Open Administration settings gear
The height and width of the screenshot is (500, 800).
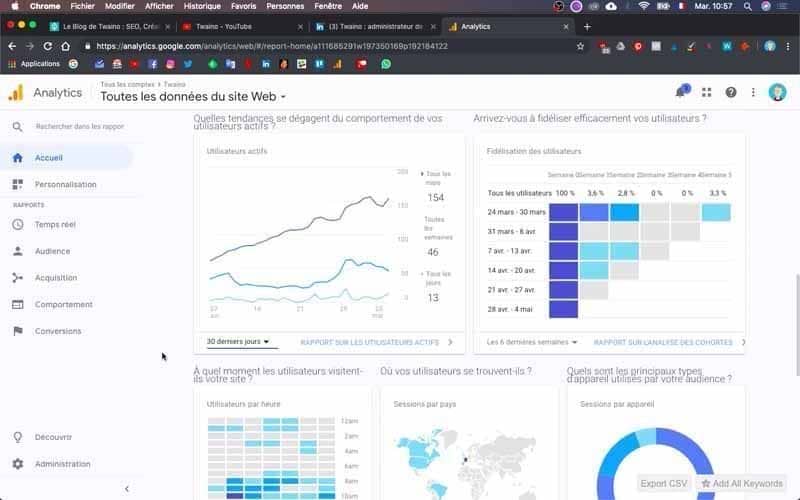click(18, 464)
